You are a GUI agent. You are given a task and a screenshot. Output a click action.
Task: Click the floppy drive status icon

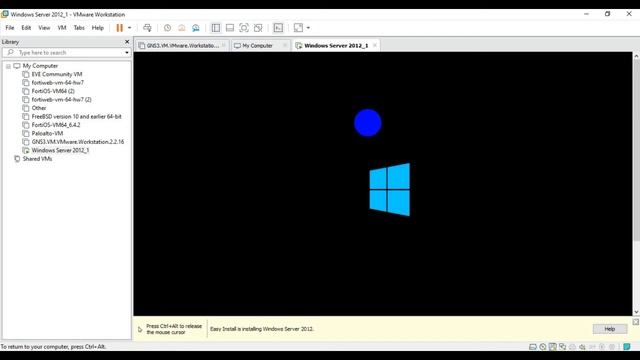[x=553, y=347]
